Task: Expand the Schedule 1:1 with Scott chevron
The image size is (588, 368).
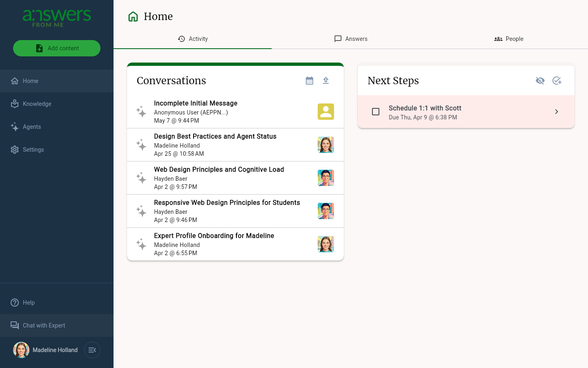Action: [x=557, y=112]
